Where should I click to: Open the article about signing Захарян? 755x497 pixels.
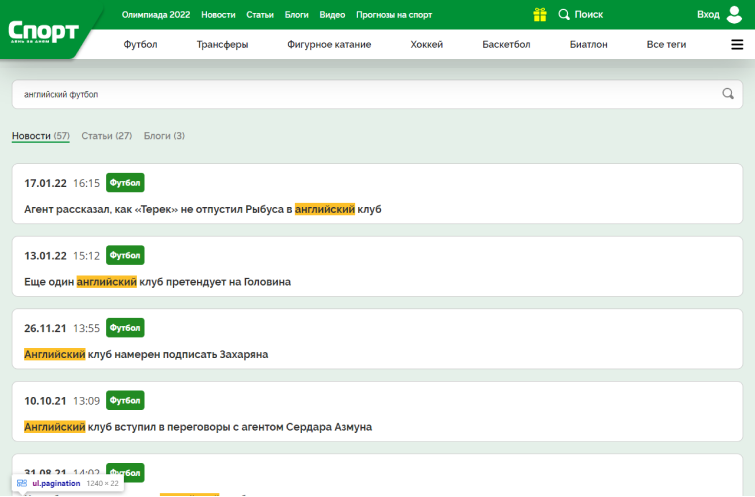coord(146,354)
